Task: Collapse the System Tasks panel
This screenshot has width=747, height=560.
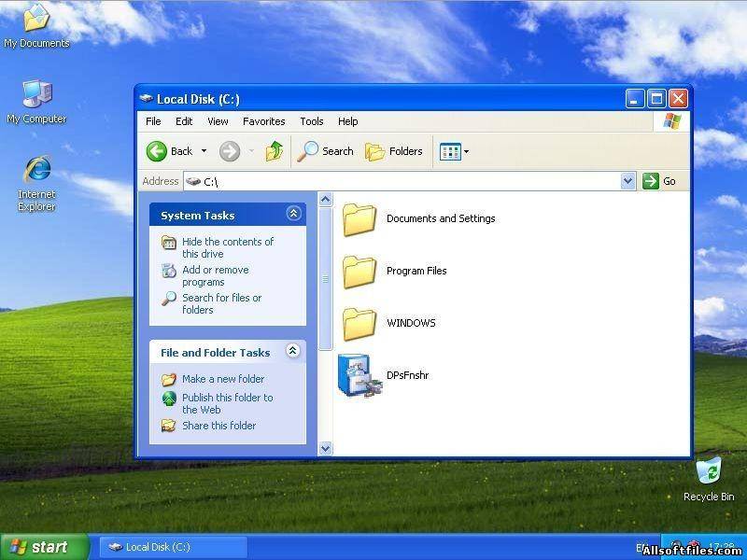Action: point(293,214)
